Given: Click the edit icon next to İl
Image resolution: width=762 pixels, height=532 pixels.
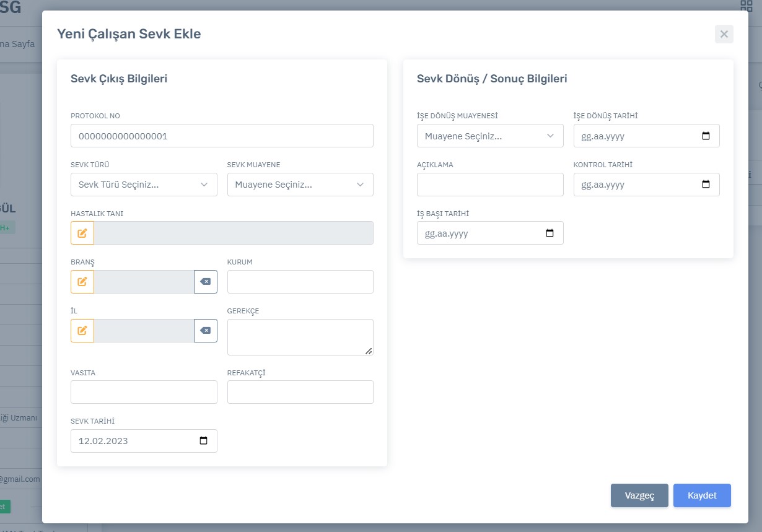Looking at the screenshot, I should coord(82,331).
